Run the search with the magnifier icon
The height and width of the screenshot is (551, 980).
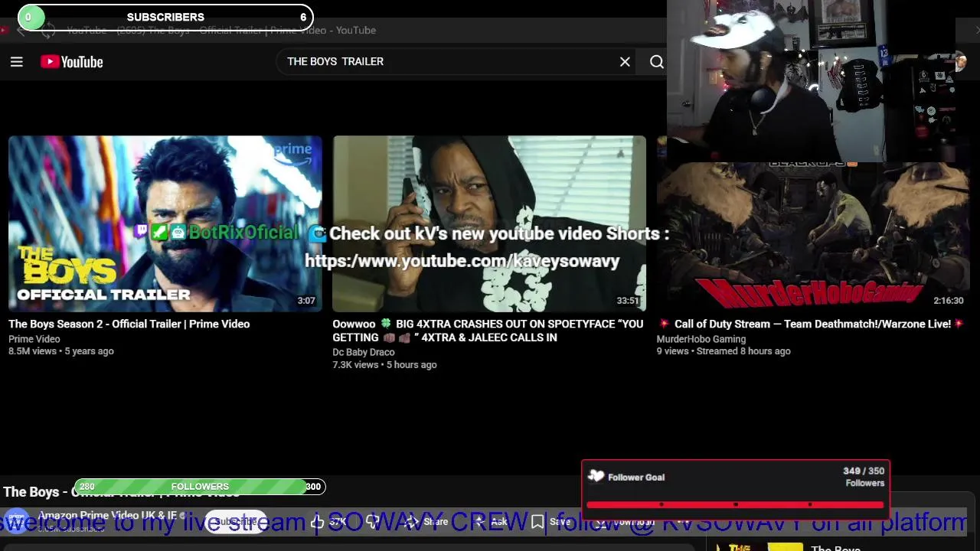pyautogui.click(x=657, y=62)
